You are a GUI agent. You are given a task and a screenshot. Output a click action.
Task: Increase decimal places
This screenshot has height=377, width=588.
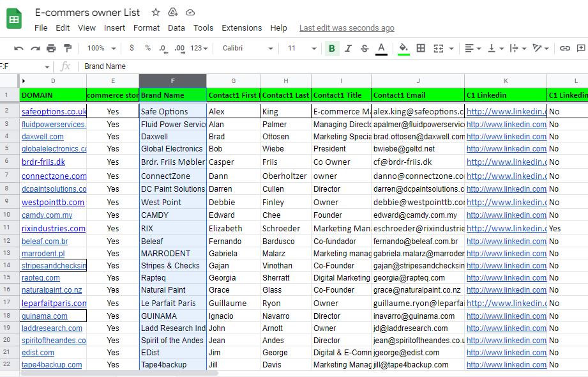coord(179,49)
